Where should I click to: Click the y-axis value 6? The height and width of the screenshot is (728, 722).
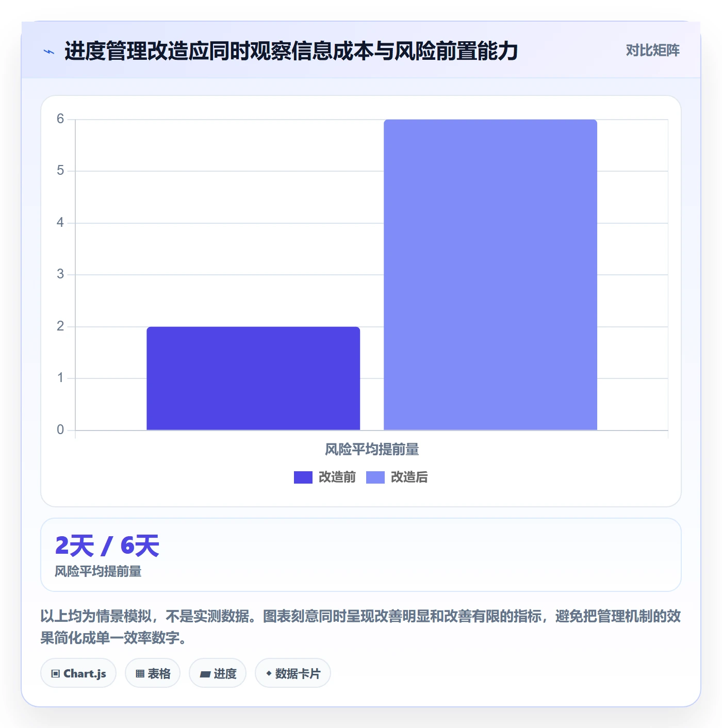pos(60,119)
